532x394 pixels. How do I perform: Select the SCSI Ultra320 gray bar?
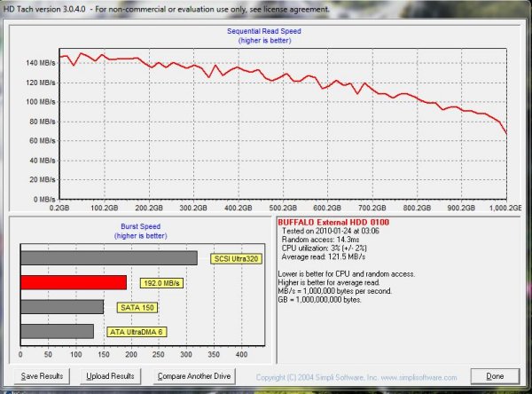point(109,258)
